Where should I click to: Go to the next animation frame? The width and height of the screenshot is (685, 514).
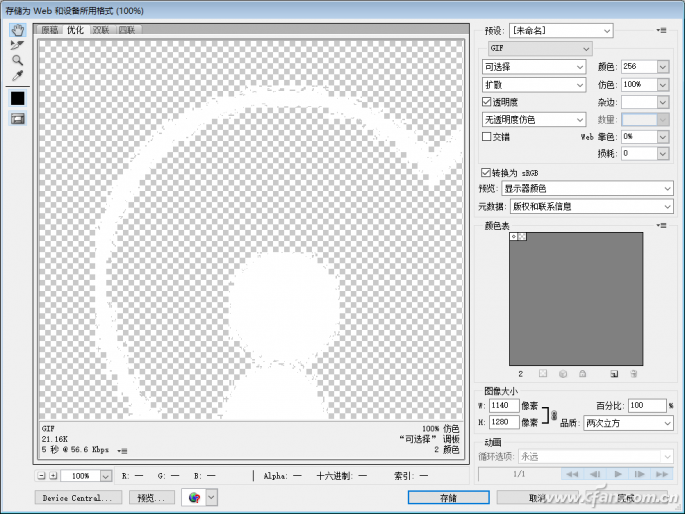point(640,474)
